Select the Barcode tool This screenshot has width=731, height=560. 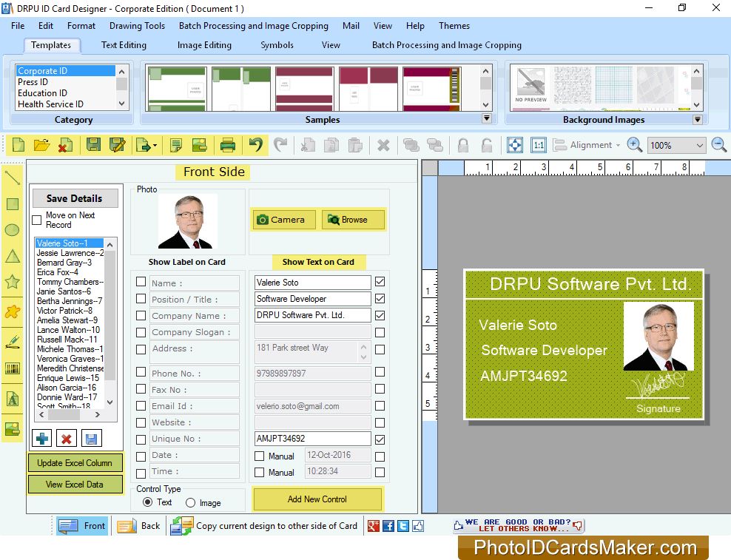(12, 368)
